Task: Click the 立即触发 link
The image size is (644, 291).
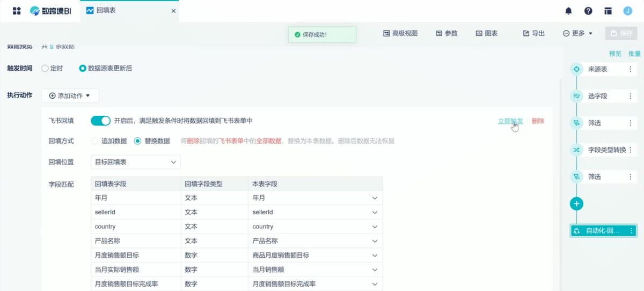Action: pyautogui.click(x=510, y=121)
